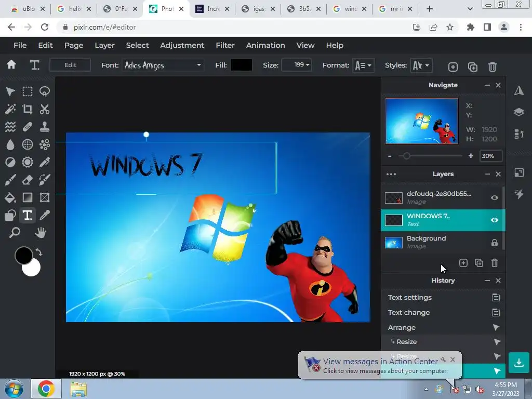The image size is (532, 399).
Task: Click the black foreground color swatch
Action: coord(23,256)
